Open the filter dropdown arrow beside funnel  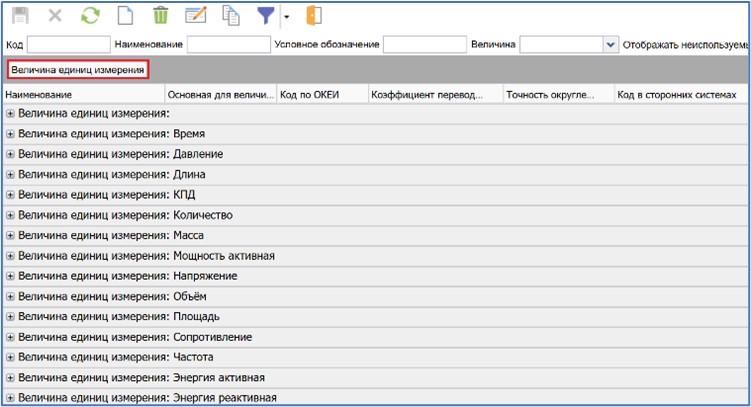pos(286,17)
